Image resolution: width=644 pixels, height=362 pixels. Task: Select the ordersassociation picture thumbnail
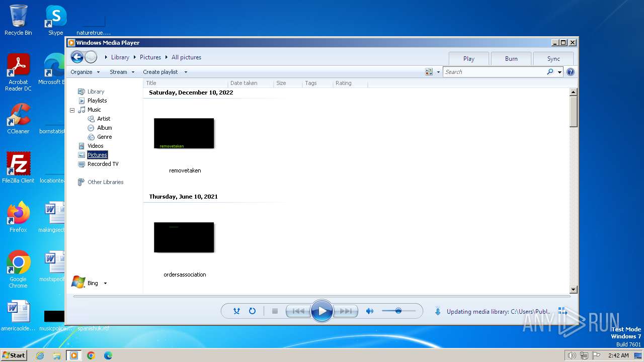pos(184,237)
